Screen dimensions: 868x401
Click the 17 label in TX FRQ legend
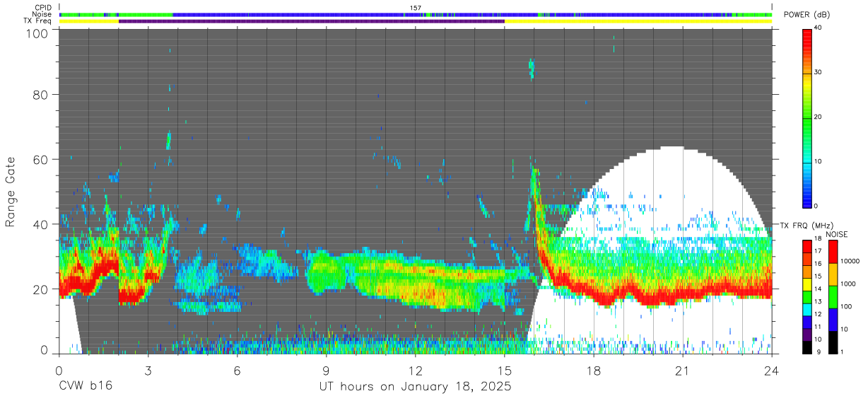click(819, 250)
